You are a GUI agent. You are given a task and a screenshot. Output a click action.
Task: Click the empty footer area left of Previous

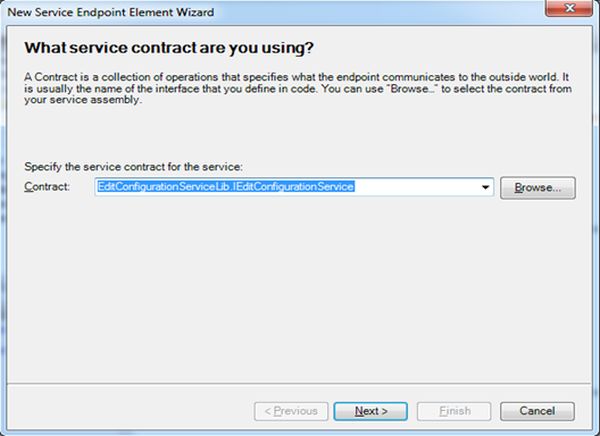(130, 411)
